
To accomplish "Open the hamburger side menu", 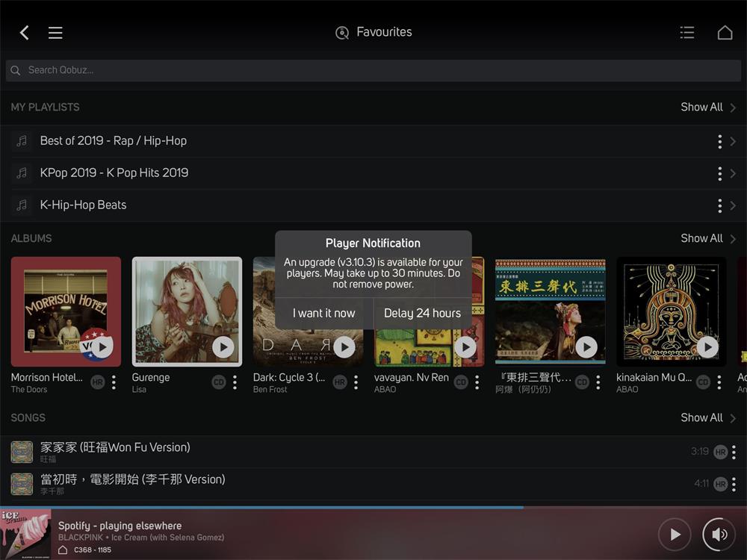I will pyautogui.click(x=55, y=32).
